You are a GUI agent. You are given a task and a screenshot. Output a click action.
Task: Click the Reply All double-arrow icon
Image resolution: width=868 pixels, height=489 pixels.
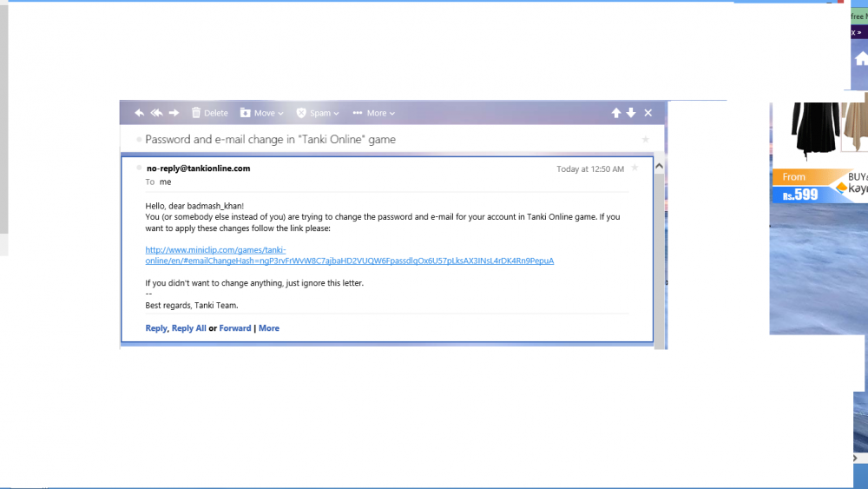click(x=156, y=113)
